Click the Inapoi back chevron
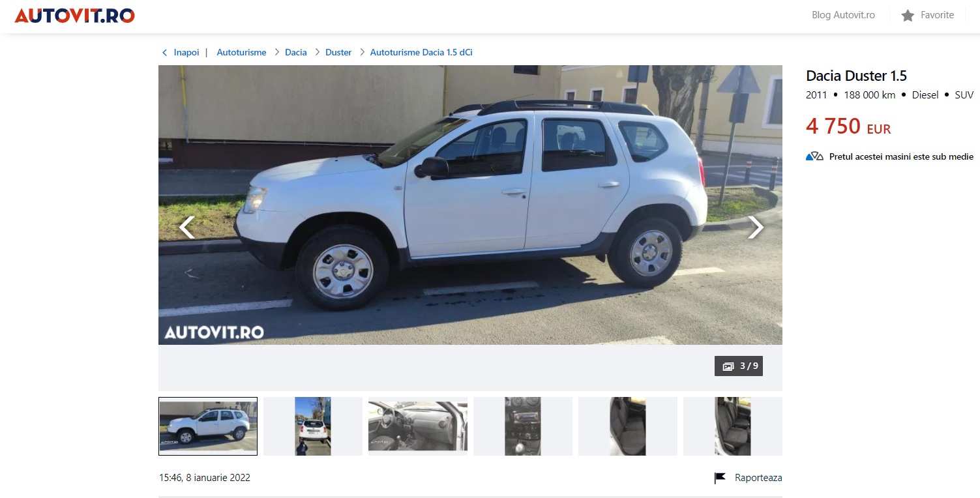980x498 pixels. pos(164,52)
